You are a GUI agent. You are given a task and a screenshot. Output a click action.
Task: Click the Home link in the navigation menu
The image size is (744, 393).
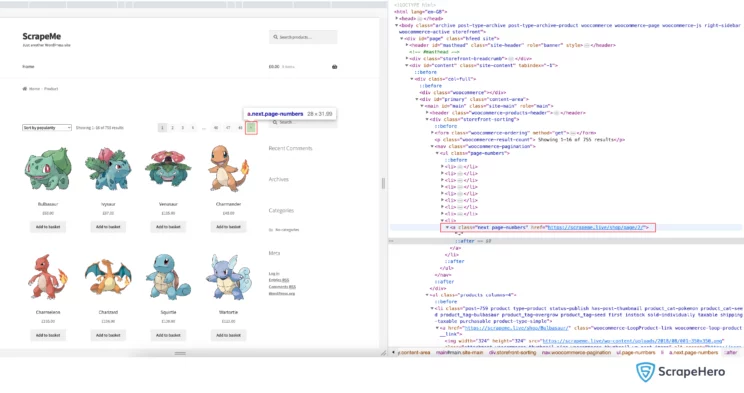click(x=28, y=67)
